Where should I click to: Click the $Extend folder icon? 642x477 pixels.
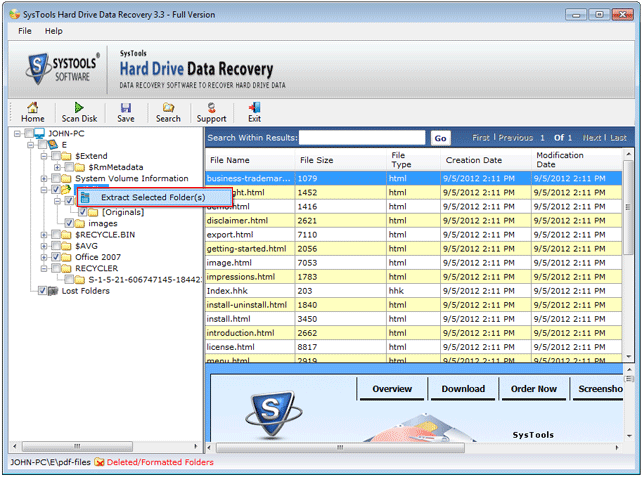66,156
